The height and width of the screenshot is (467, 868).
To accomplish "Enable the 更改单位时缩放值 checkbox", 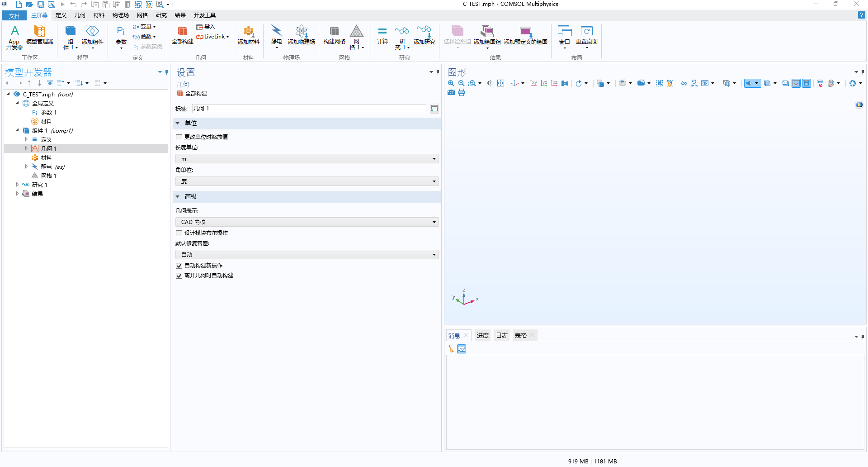I will tap(179, 137).
